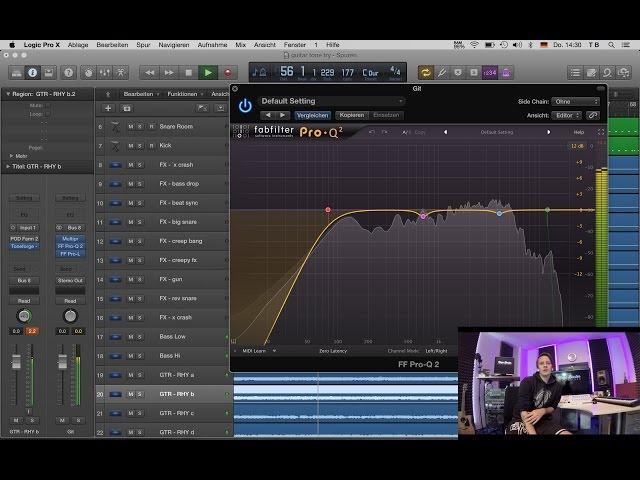Select the green EQ band point

[547, 210]
